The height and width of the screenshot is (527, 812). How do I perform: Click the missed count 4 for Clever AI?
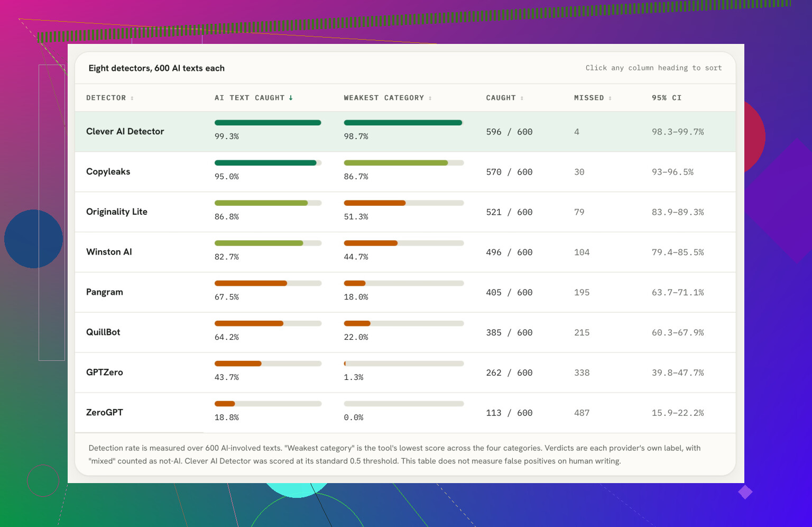pyautogui.click(x=577, y=132)
